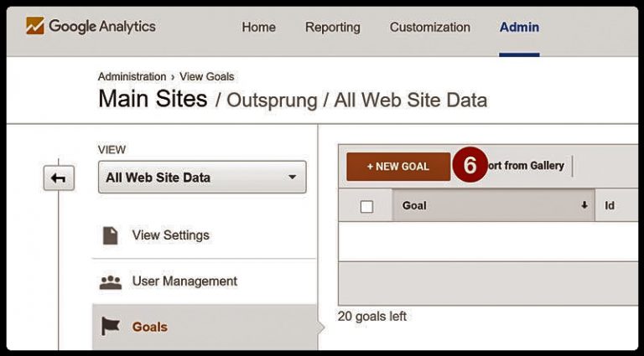Open the Customization tab
Viewport: 644px width, 356px height.
pyautogui.click(x=430, y=27)
